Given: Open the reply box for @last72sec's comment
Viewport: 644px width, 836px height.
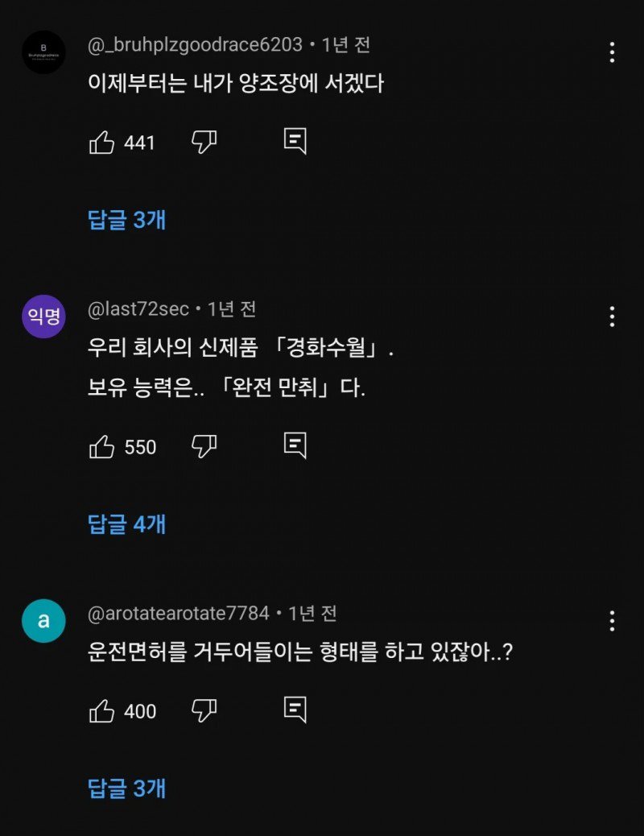Looking at the screenshot, I should [295, 444].
